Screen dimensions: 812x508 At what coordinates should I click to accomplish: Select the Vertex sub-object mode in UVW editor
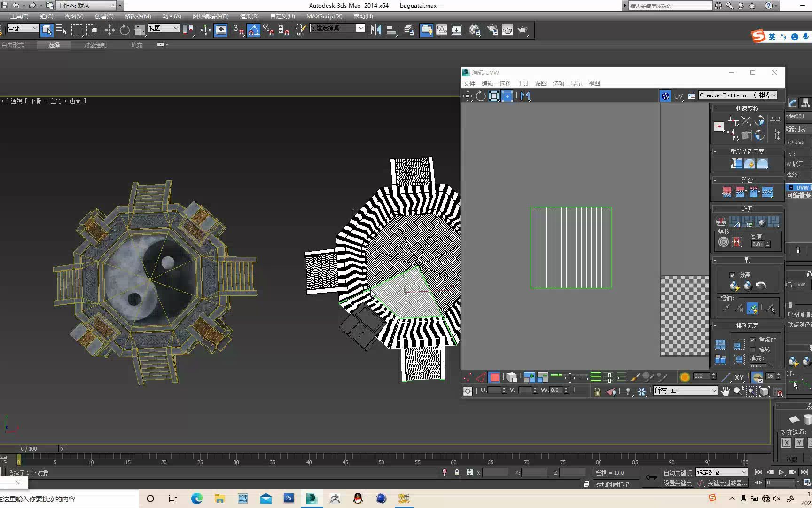click(468, 377)
